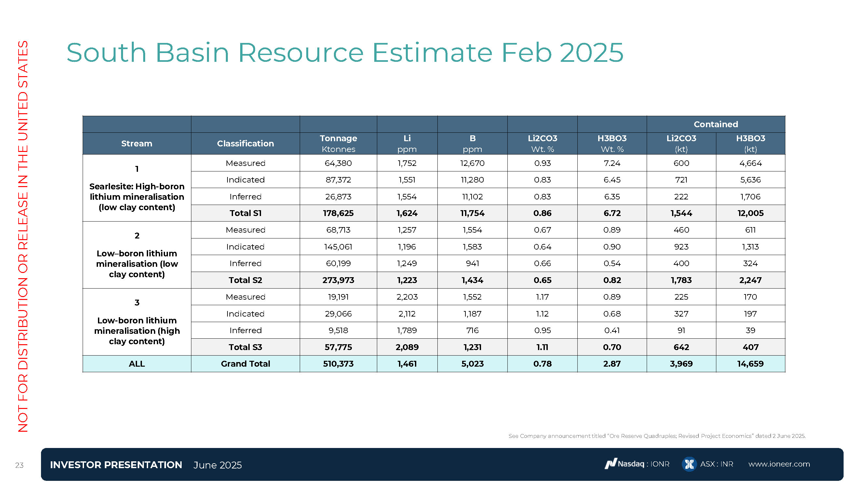
Task: Click the Contained header cell
Action: 715,124
